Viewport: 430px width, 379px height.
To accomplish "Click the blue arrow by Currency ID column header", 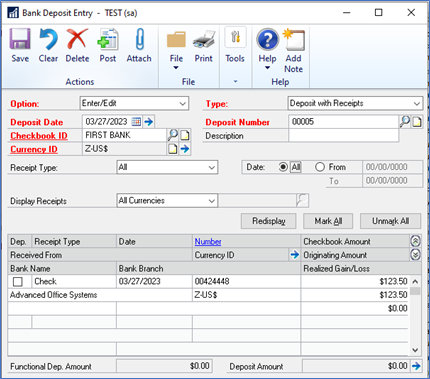I will point(295,255).
